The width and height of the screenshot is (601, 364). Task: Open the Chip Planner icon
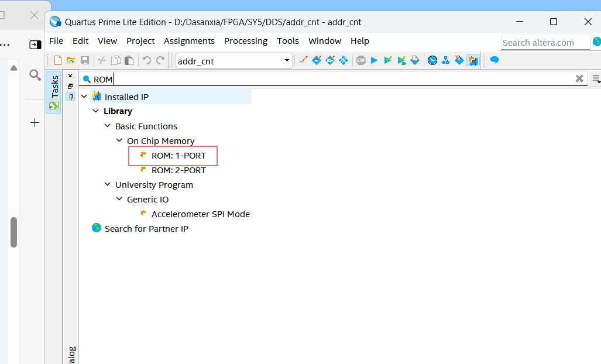(x=344, y=60)
